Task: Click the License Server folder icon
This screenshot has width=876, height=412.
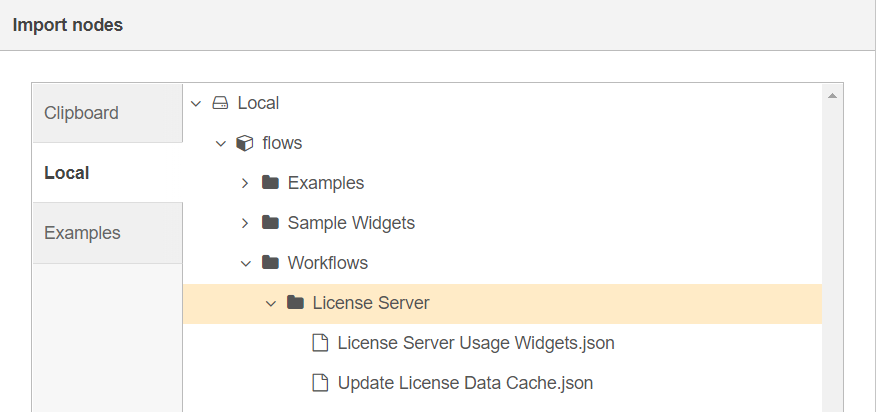Action: coord(295,302)
